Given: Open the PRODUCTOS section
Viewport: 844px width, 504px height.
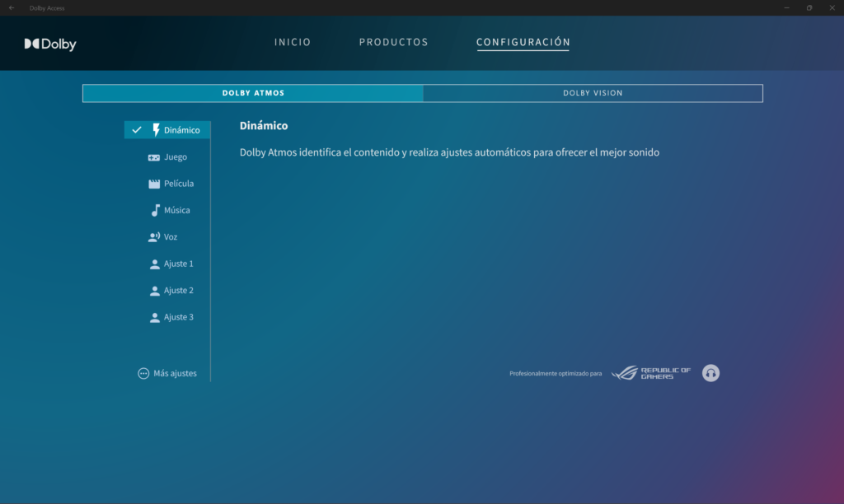Looking at the screenshot, I should click(x=393, y=42).
